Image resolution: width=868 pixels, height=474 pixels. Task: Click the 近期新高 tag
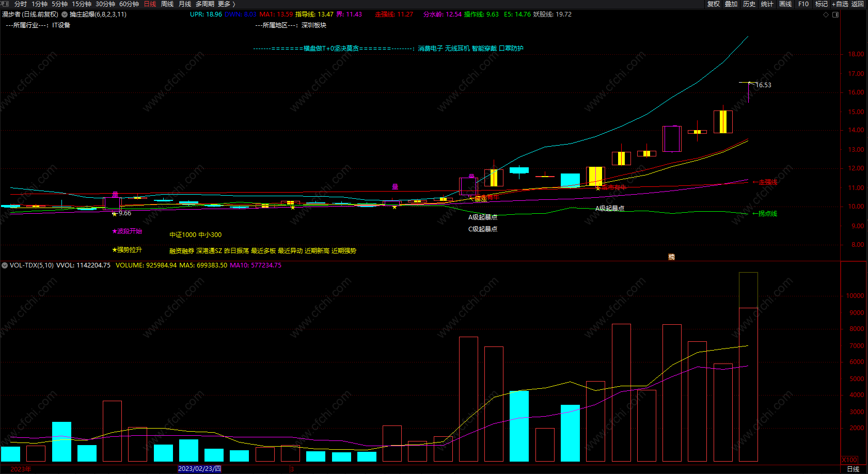coord(317,251)
